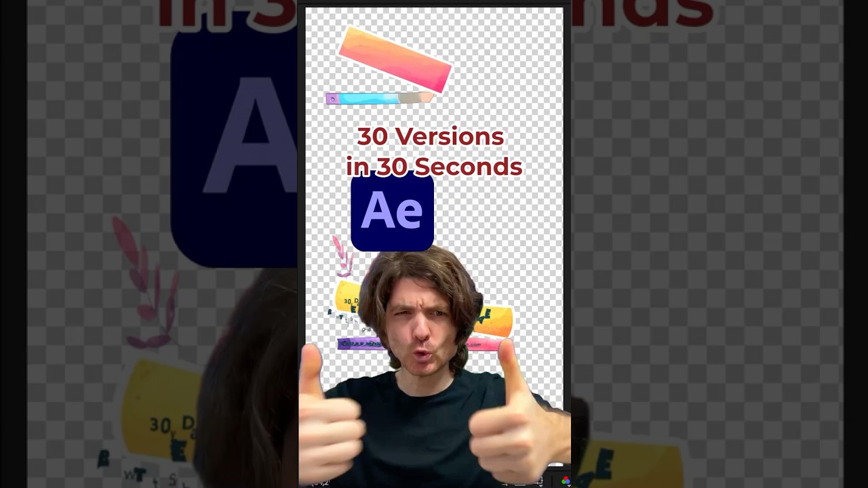Select the thin blue and purple bar graphic
The image size is (868, 488).
point(380,99)
